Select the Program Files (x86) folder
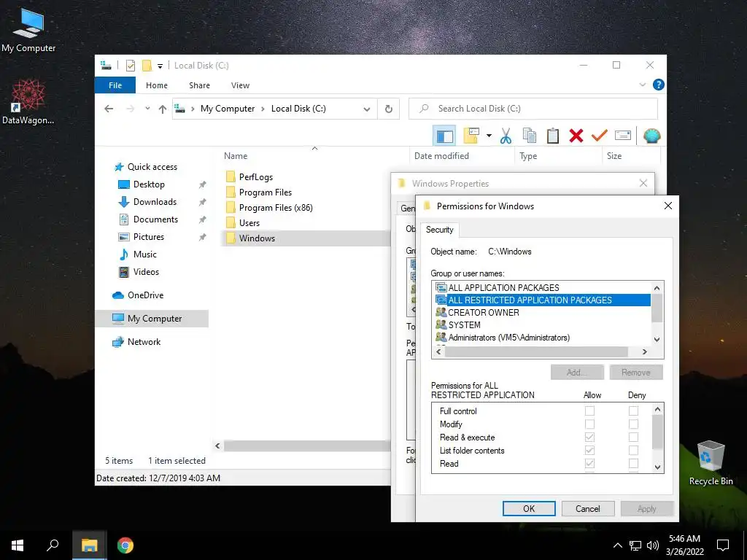Viewport: 747px width, 560px height. coord(276,208)
